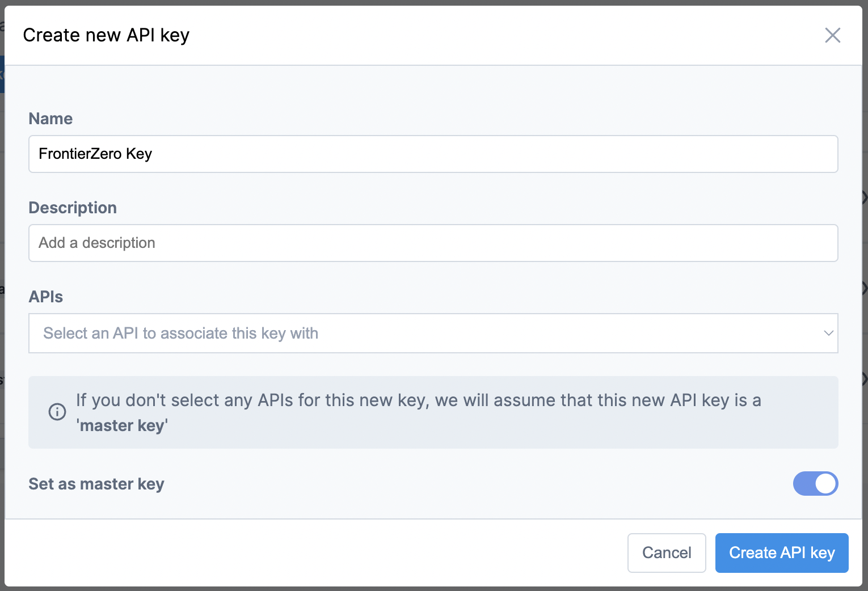Click the 'Add a description' input field
This screenshot has height=591, width=868.
coord(432,243)
